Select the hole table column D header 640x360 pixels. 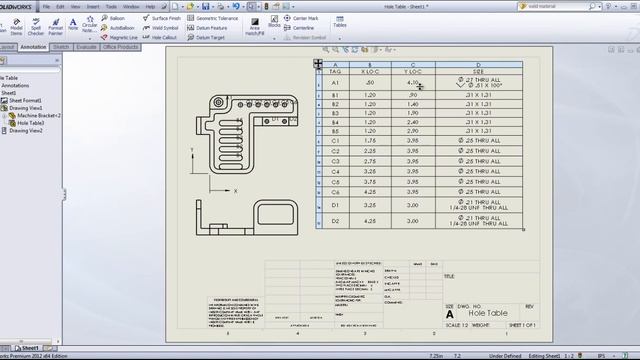479,65
